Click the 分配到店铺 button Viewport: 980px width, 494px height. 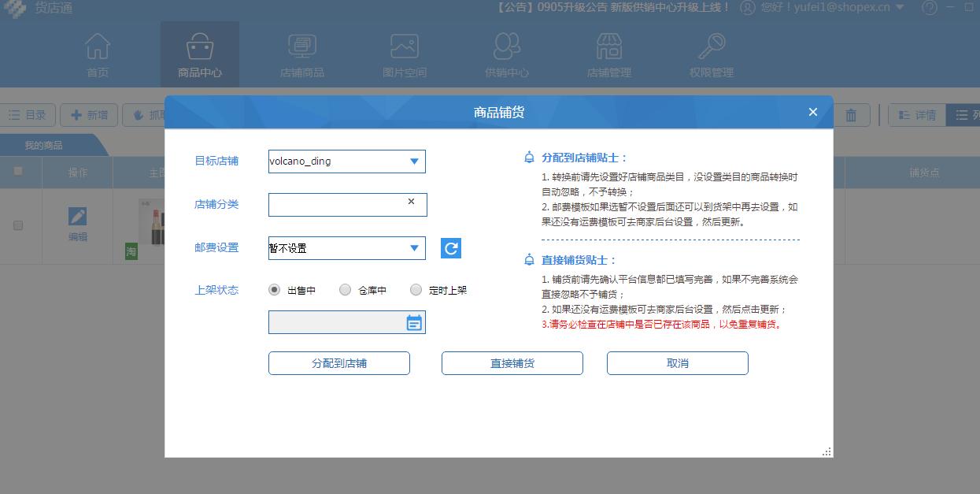[x=339, y=363]
